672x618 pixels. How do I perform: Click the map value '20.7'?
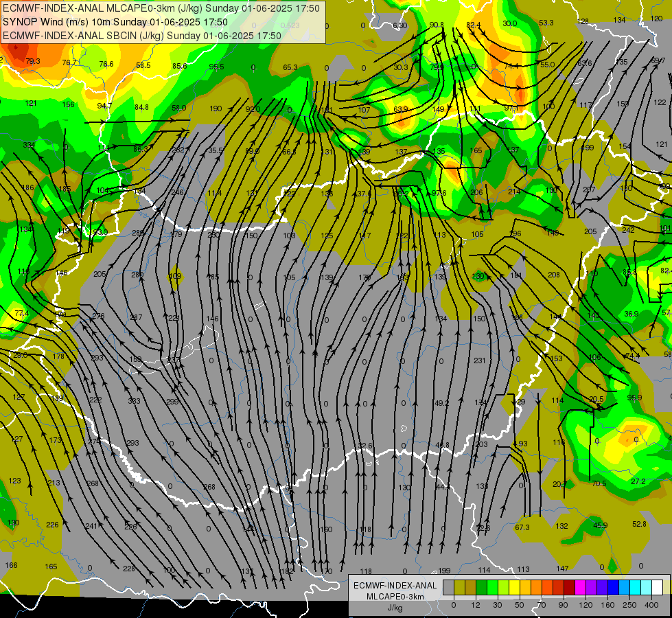tap(559, 484)
